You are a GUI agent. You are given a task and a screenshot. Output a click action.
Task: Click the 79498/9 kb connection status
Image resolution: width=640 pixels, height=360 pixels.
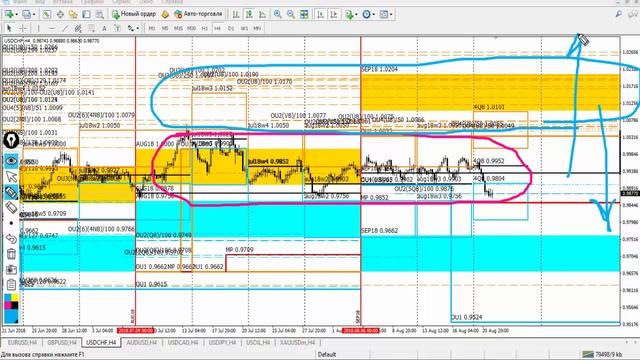pos(602,354)
